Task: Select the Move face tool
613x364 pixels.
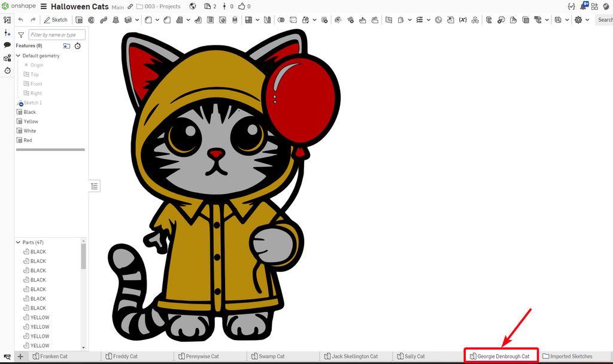Action: pyautogui.click(x=362, y=20)
